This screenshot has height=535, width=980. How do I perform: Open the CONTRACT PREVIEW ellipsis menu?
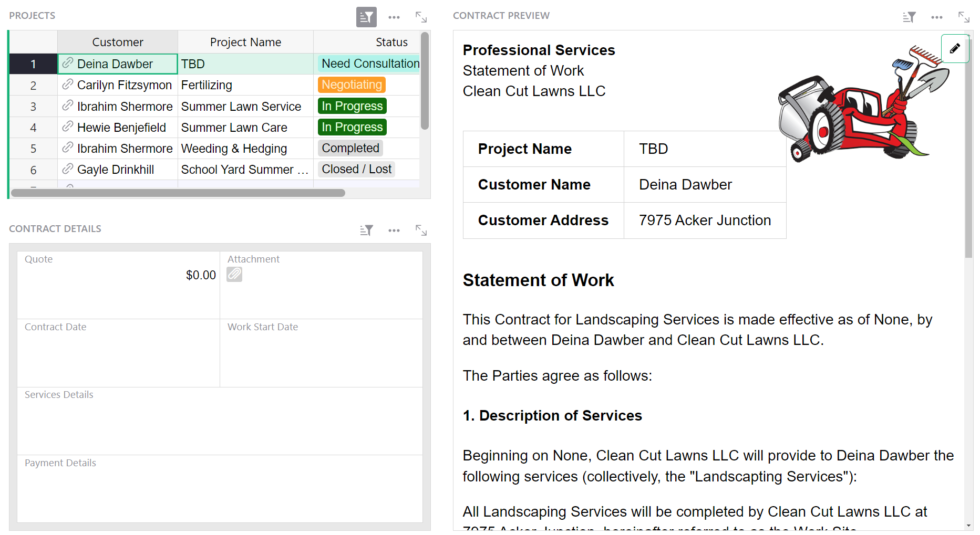tap(937, 17)
